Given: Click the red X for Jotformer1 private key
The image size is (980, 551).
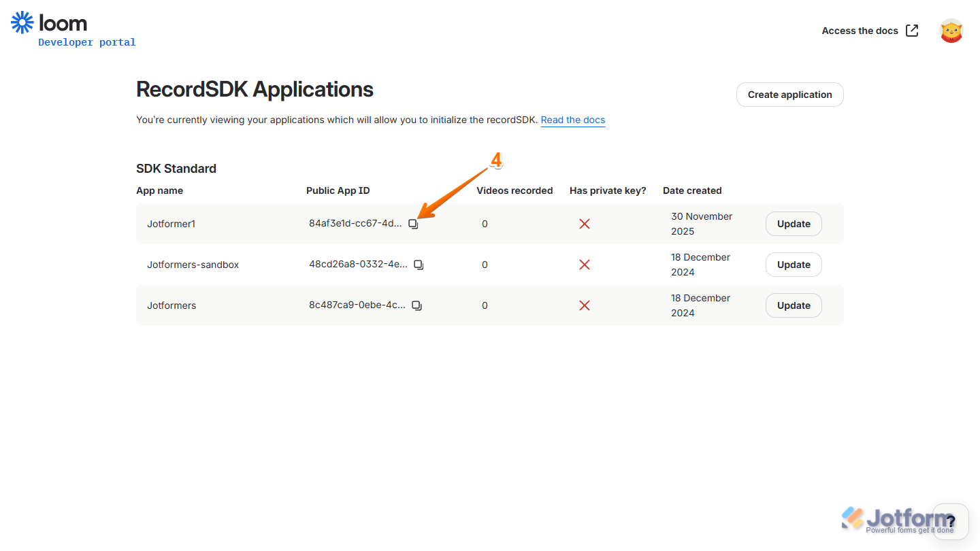Looking at the screenshot, I should pyautogui.click(x=585, y=223).
